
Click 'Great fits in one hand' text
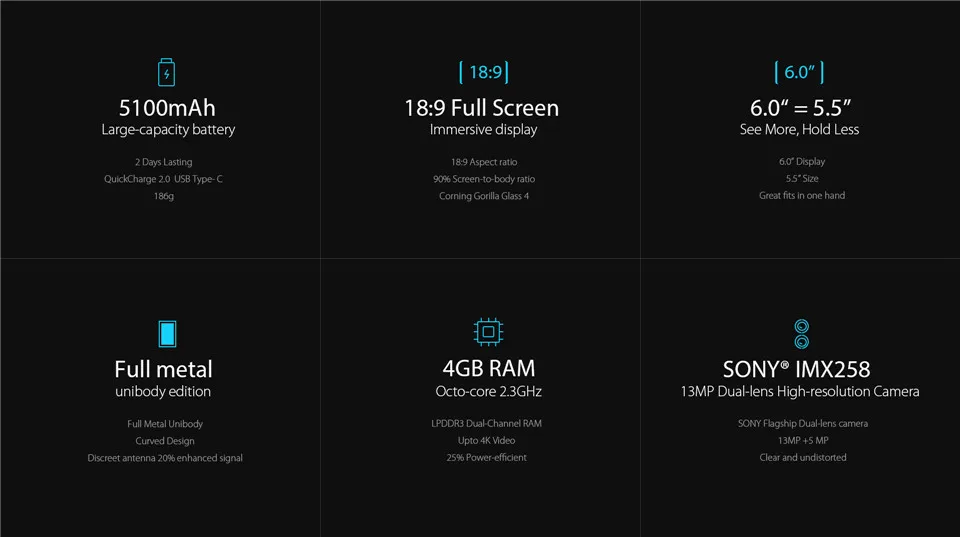(x=802, y=195)
